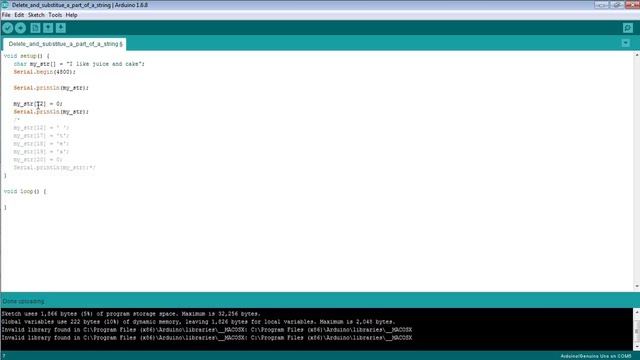Click the Arduino app icon in title bar
The height and width of the screenshot is (360, 640).
5,5
